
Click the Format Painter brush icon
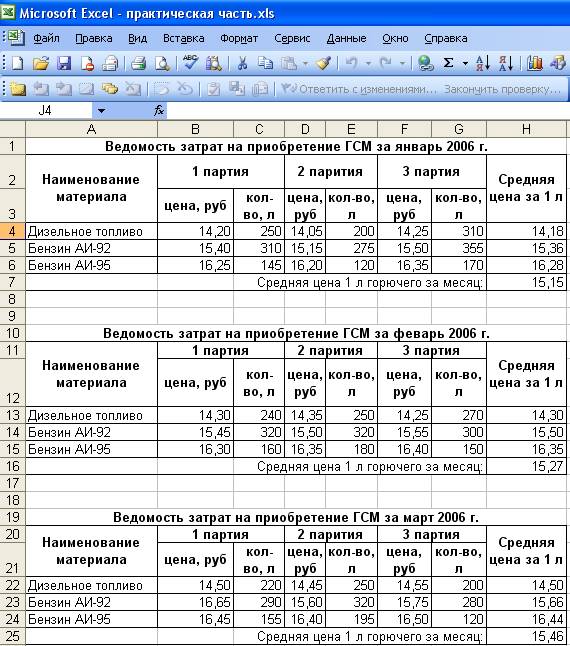click(324, 63)
